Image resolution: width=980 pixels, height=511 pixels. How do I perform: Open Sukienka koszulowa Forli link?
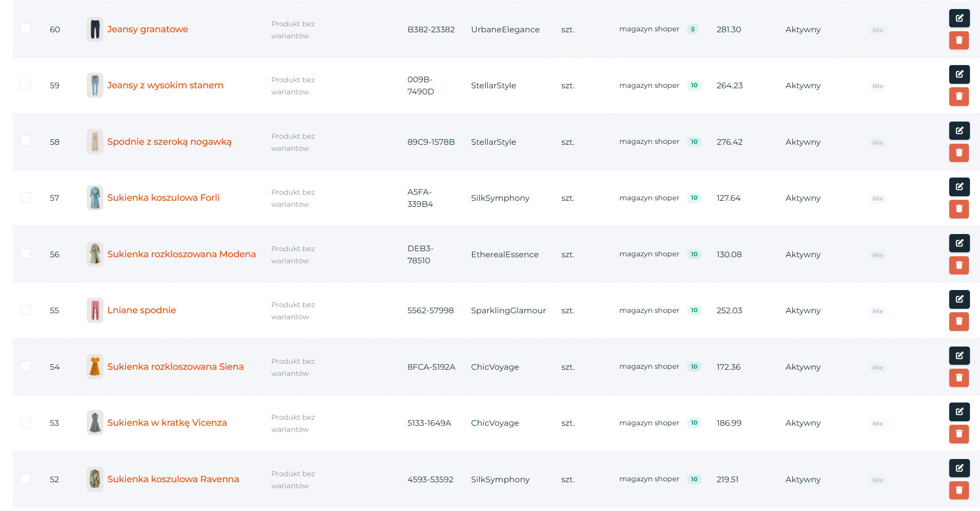(x=163, y=198)
